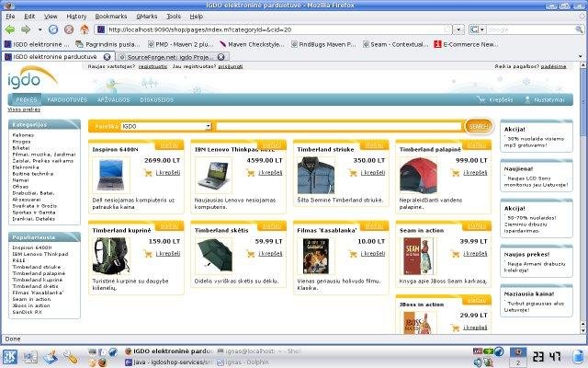
Task: Open the FindBugs Maven bookmark
Action: point(323,44)
